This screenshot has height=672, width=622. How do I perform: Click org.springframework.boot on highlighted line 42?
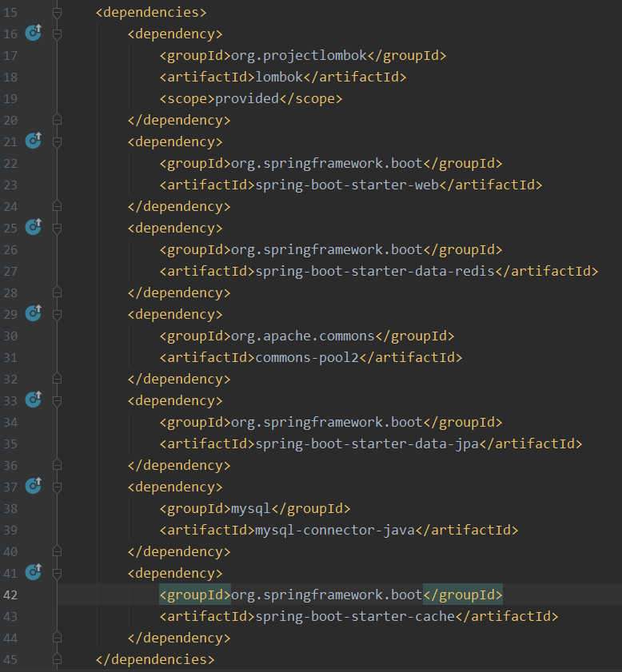(327, 594)
